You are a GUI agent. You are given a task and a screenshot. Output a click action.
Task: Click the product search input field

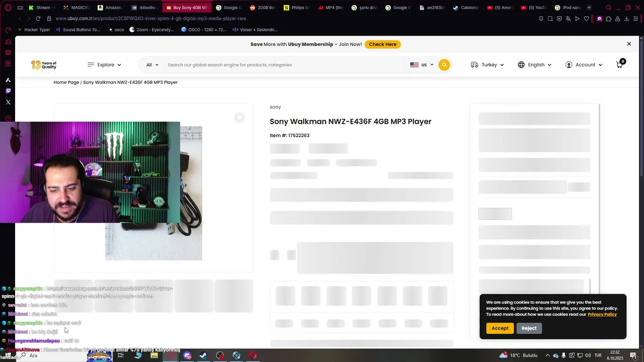click(284, 65)
